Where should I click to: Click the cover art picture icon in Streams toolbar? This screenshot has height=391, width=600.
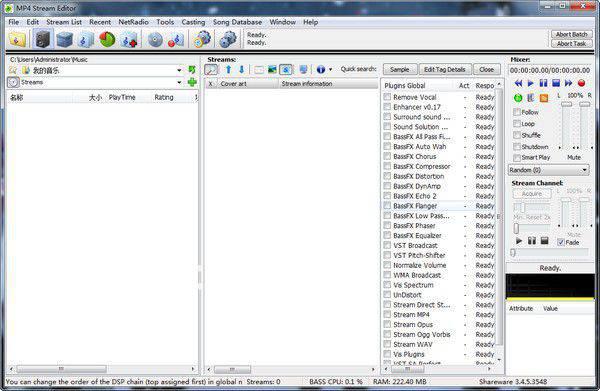[272, 69]
